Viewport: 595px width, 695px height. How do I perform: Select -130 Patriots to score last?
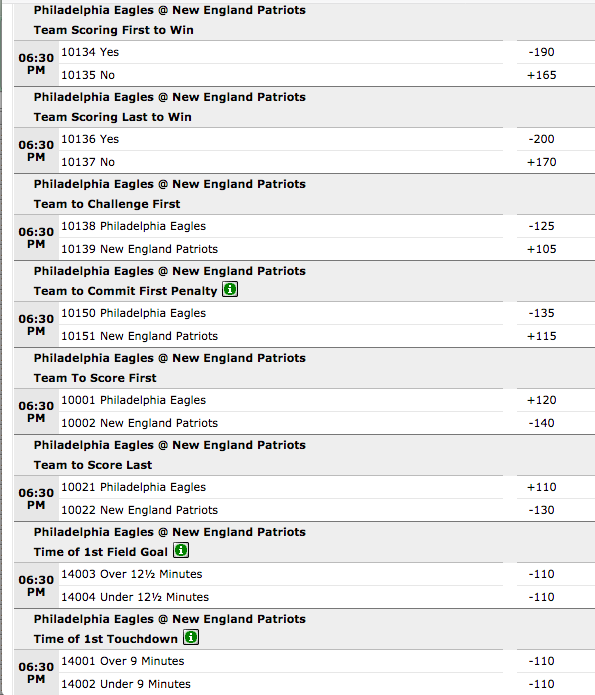(x=541, y=510)
